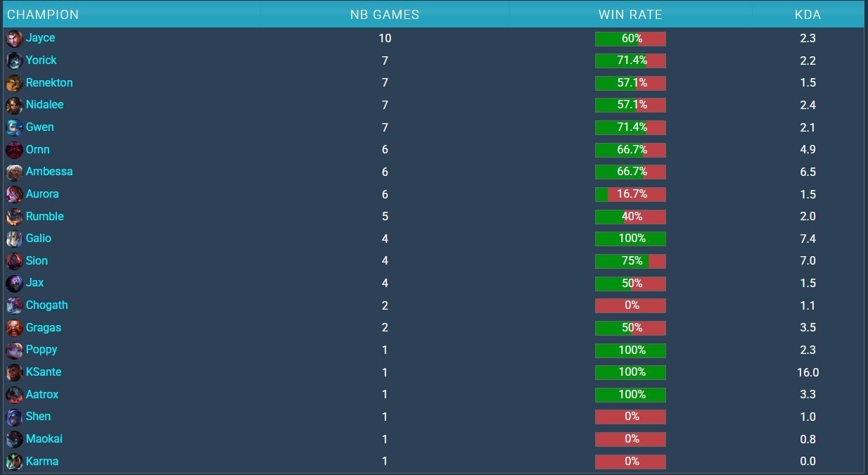Screen dimensions: 868x475
Task: Click the Gragas champion portrait icon
Action: pos(14,328)
